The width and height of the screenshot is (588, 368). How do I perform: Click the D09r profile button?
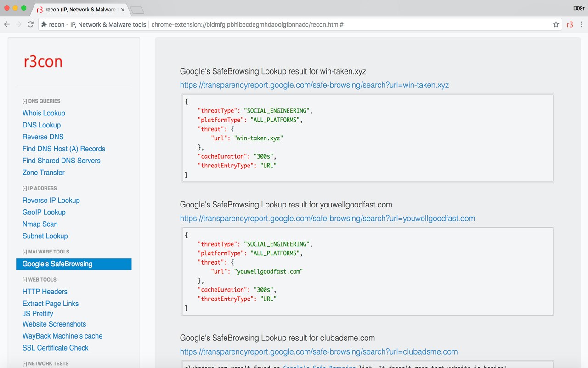pos(578,8)
